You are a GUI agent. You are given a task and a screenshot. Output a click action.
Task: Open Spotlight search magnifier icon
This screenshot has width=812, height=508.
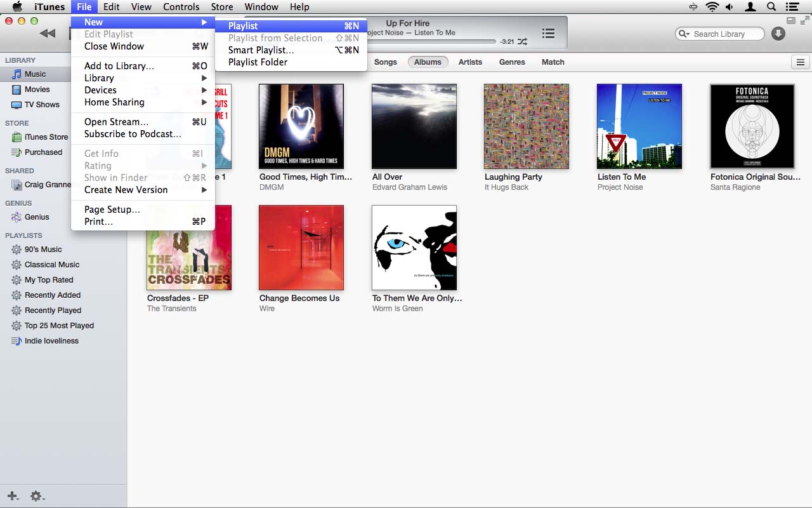[771, 7]
